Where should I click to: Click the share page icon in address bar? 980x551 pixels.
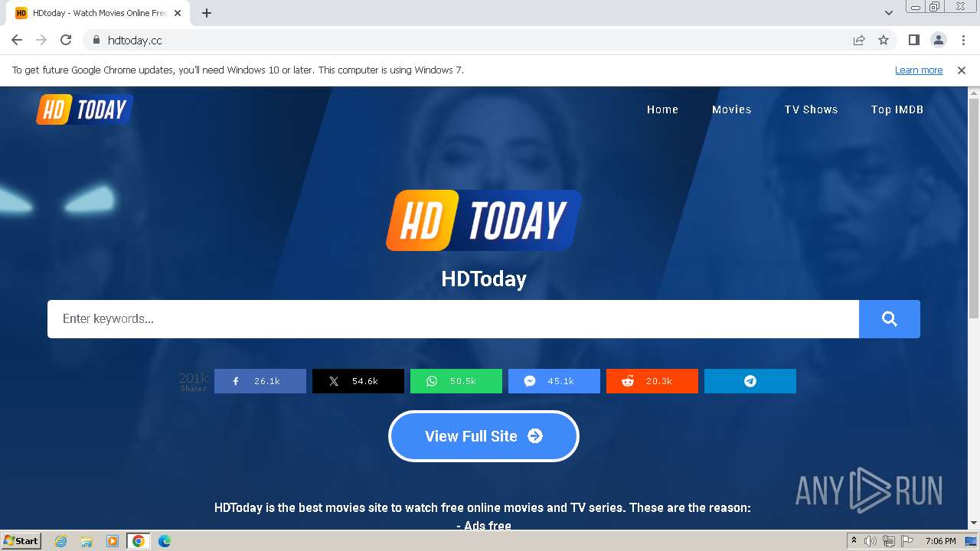pyautogui.click(x=859, y=40)
